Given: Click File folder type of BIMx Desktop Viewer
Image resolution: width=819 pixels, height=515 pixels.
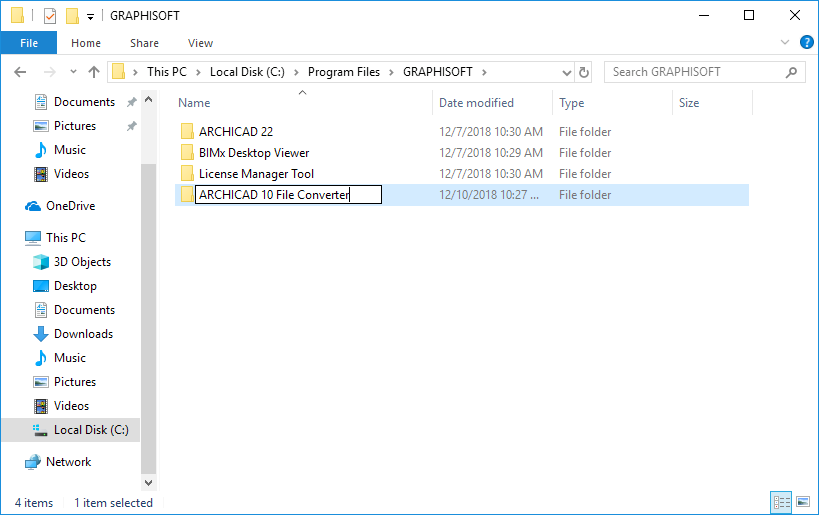Looking at the screenshot, I should point(584,153).
